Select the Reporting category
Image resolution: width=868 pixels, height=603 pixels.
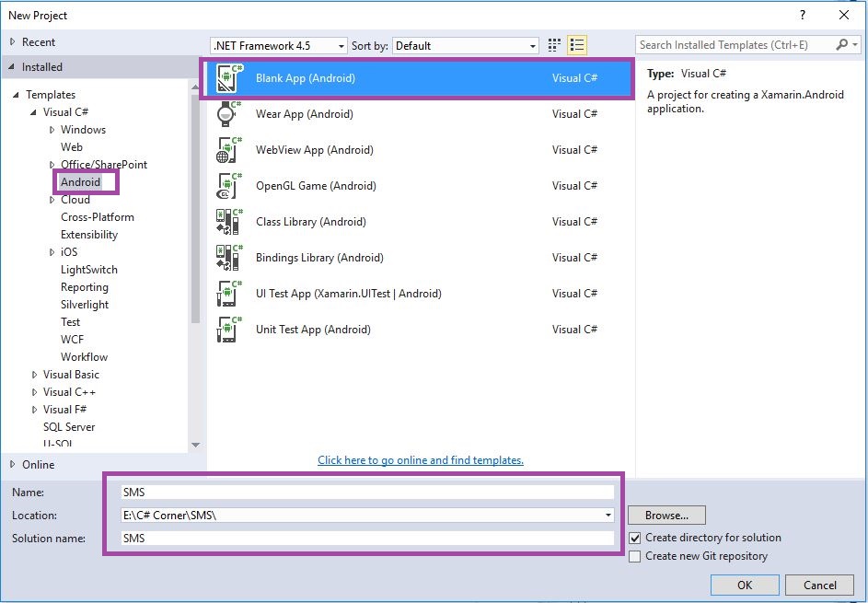click(84, 287)
